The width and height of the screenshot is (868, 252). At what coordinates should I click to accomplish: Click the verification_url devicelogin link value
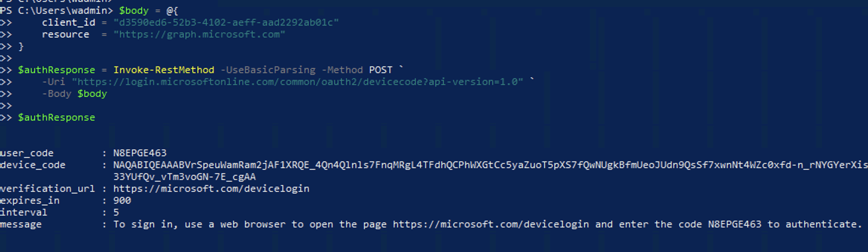211,189
